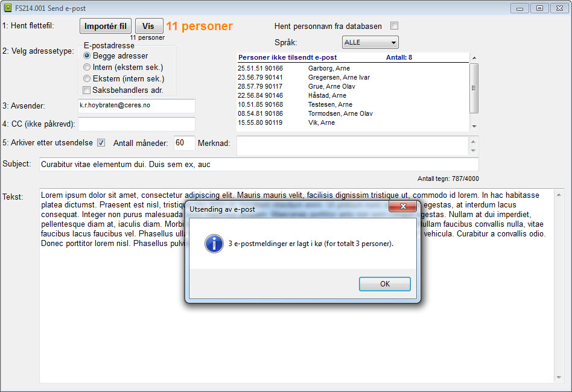Select the row for Garborg, Arne
Viewport: 572px width, 392px height.
click(x=352, y=68)
